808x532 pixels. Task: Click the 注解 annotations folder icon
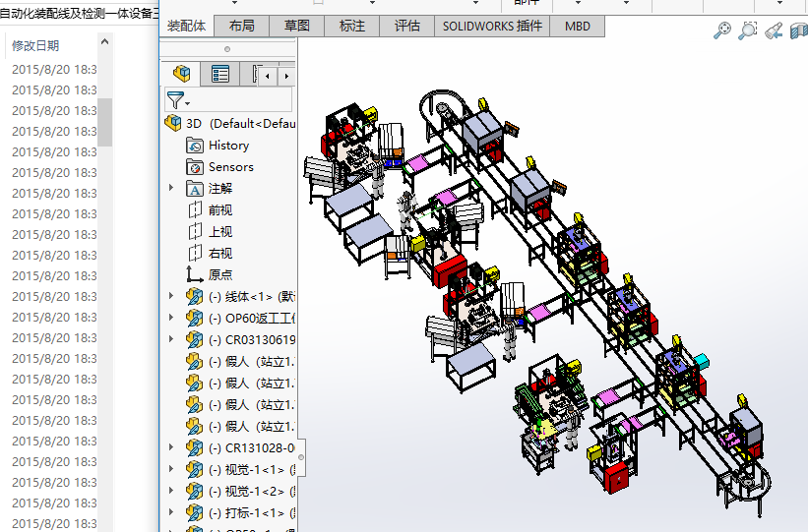[x=194, y=189]
